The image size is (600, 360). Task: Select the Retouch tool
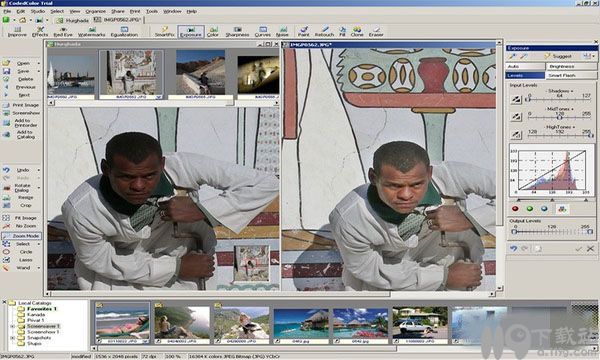click(324, 32)
